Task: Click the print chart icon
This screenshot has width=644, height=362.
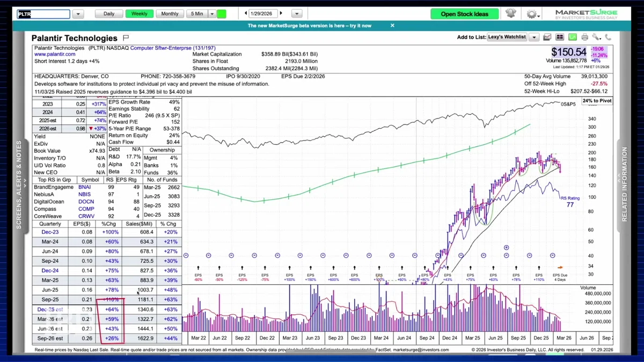Action: tap(584, 37)
